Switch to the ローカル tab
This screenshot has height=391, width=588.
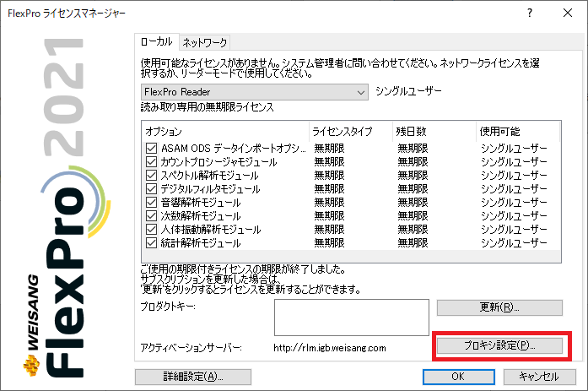(156, 42)
